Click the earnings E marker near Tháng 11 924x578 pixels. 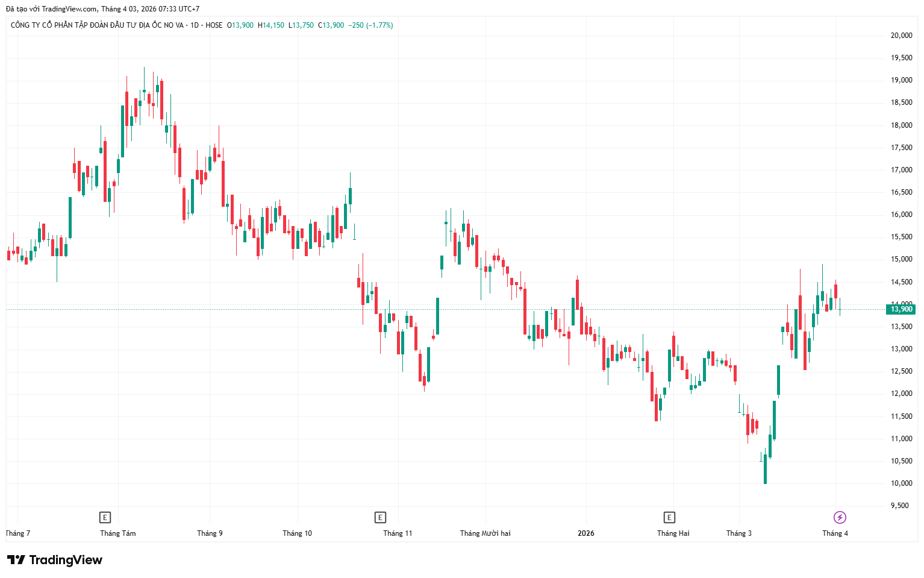point(380,517)
